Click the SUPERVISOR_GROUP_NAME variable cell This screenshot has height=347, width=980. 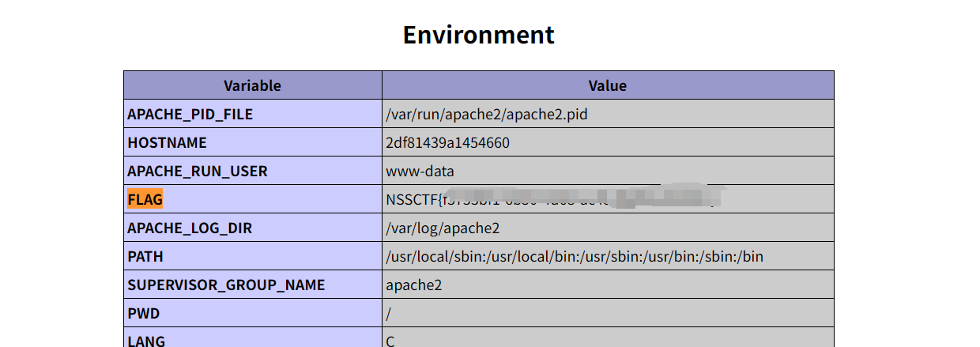tap(253, 285)
